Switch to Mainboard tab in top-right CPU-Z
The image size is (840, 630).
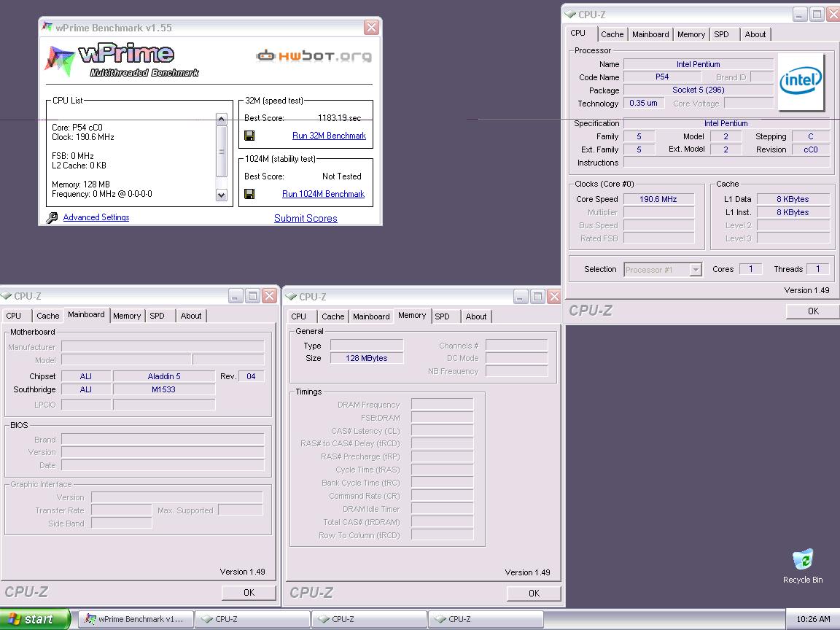(650, 34)
